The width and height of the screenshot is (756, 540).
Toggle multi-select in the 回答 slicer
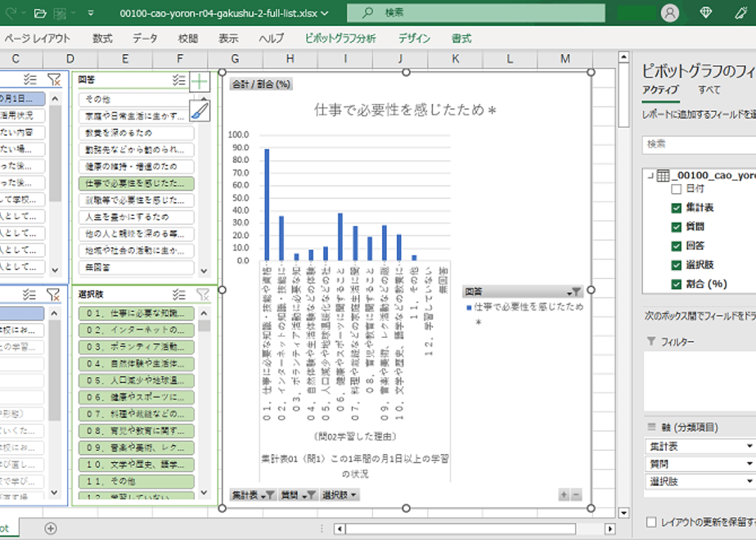coord(179,80)
